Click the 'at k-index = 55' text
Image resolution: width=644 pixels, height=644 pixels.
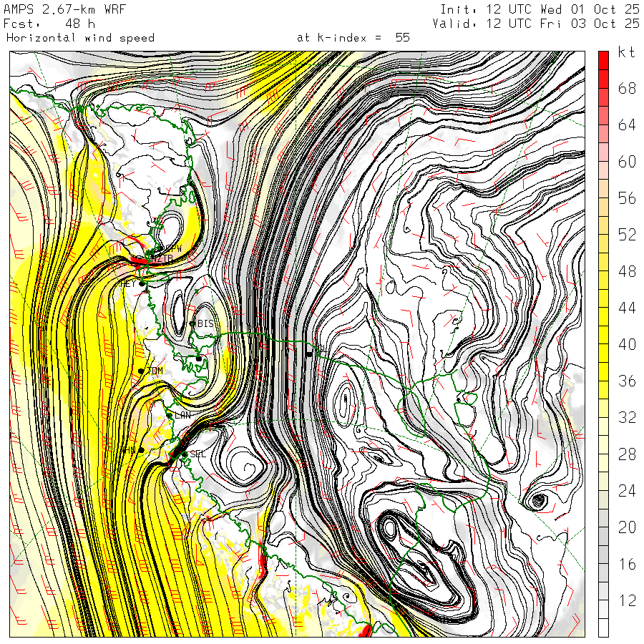pyautogui.click(x=353, y=38)
